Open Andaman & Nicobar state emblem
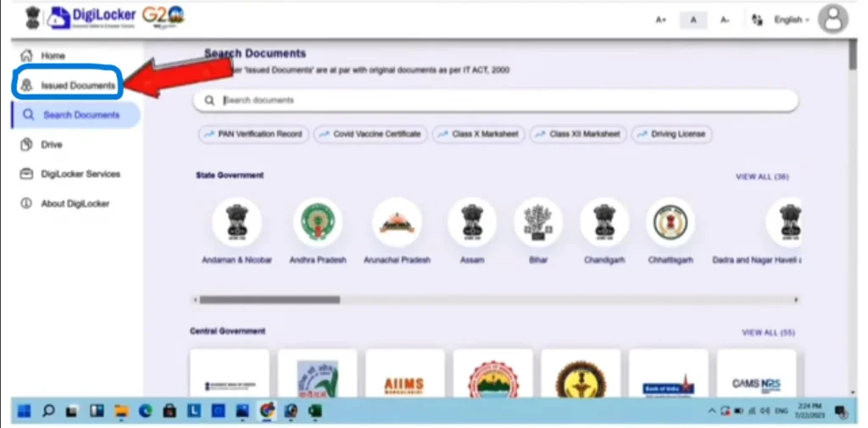The image size is (868, 428). (x=237, y=222)
